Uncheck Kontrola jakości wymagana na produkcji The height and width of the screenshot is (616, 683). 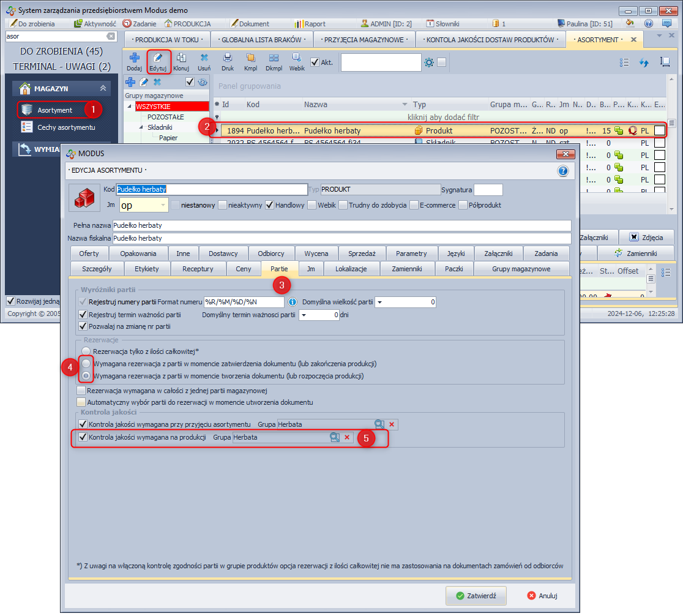pyautogui.click(x=83, y=437)
